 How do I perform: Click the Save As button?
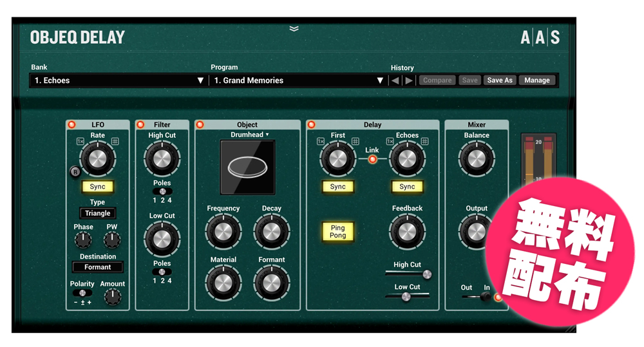click(500, 80)
